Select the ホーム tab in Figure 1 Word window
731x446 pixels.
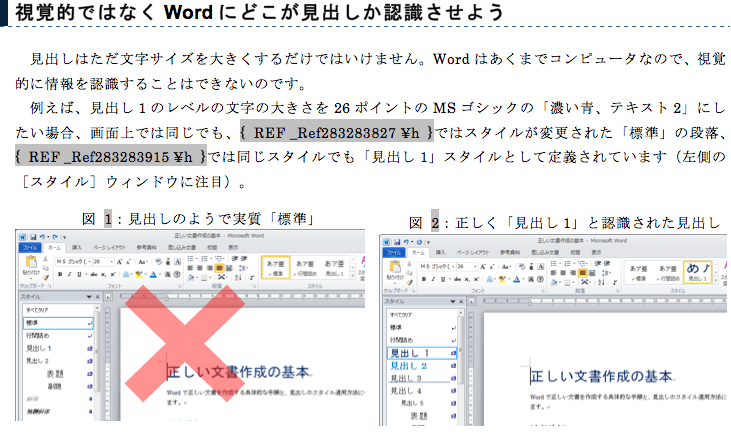[x=55, y=247]
